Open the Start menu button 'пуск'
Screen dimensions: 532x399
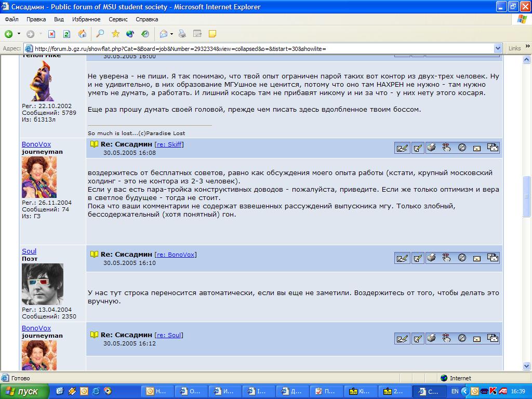click(24, 391)
